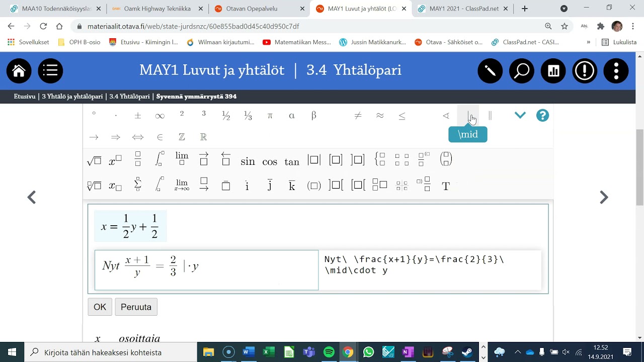
Task: Insert the real numbers ℝ symbol
Action: pos(204,137)
